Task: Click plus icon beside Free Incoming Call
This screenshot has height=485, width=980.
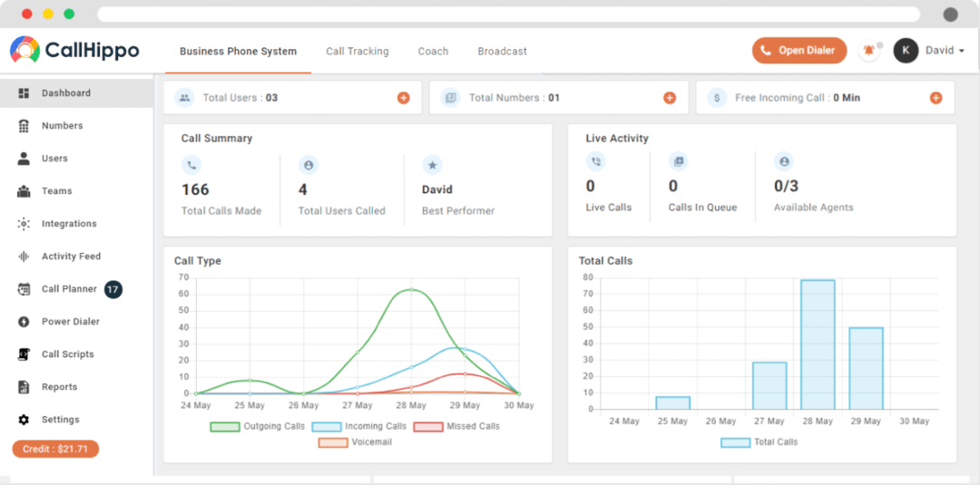Action: pyautogui.click(x=936, y=98)
